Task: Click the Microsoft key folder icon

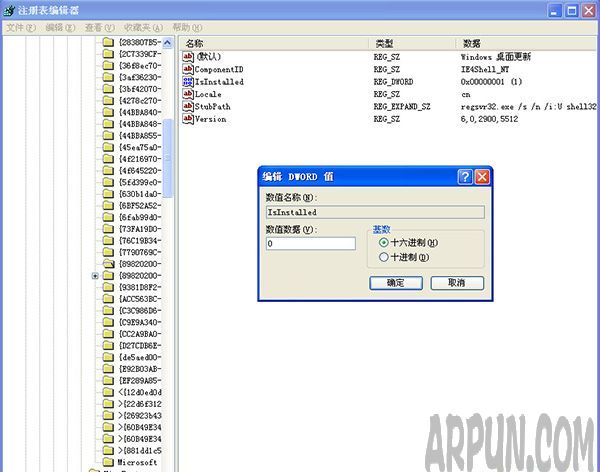Action: pos(109,462)
